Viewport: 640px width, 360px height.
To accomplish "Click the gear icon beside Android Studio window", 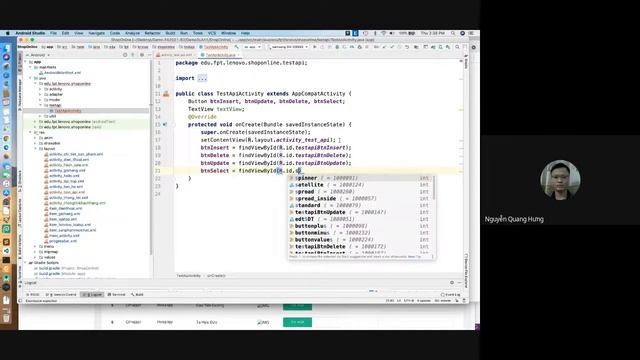I will coord(473,47).
